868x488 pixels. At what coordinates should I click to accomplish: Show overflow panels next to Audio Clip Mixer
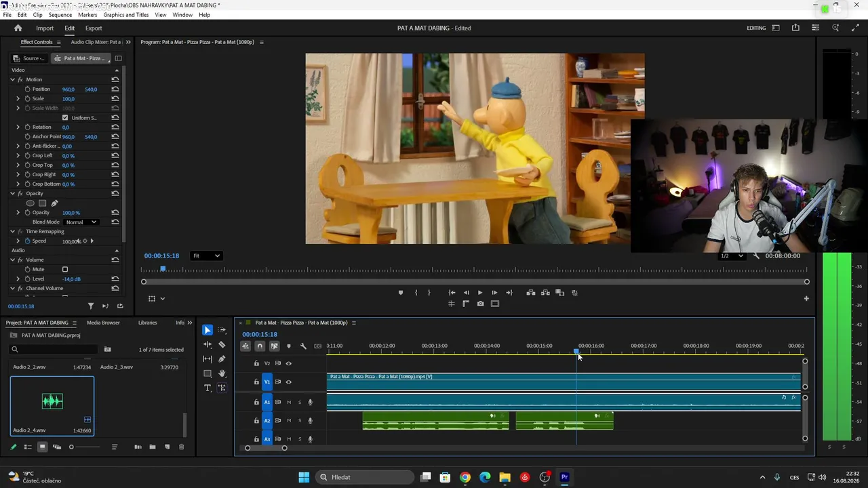coord(128,42)
